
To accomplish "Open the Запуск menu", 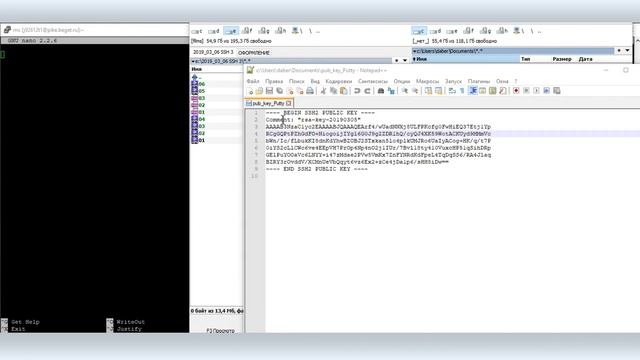I will pyautogui.click(x=453, y=81).
